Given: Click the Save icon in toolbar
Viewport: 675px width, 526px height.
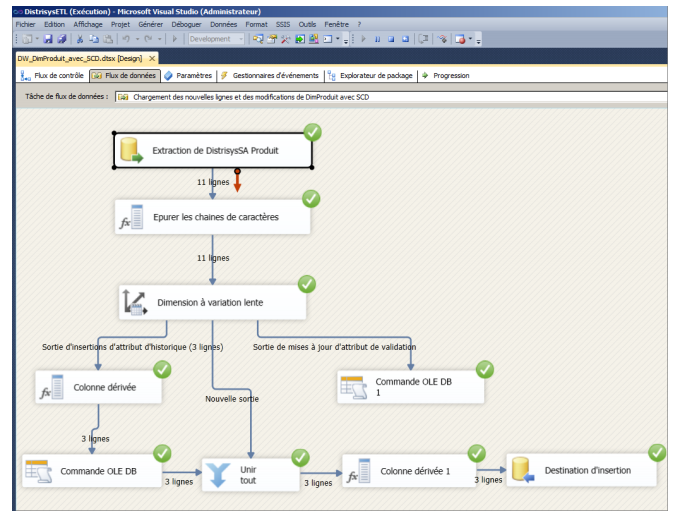Looking at the screenshot, I should [x=48, y=39].
